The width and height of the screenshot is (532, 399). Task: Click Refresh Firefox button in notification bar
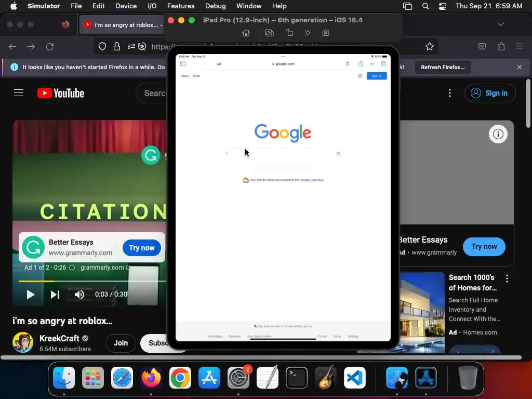[443, 67]
